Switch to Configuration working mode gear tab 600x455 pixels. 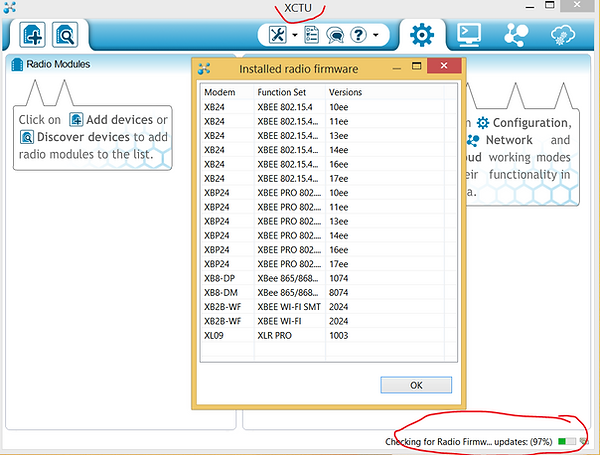click(x=422, y=35)
